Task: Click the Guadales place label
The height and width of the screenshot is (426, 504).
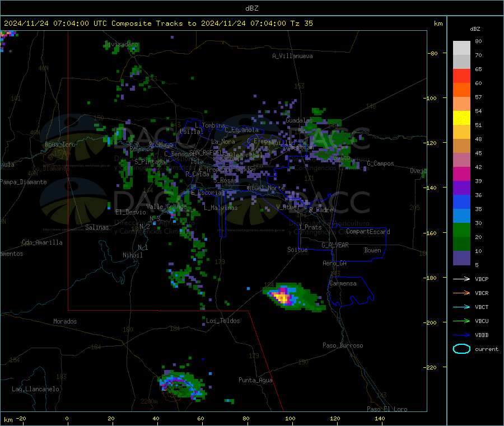Action: [299, 120]
